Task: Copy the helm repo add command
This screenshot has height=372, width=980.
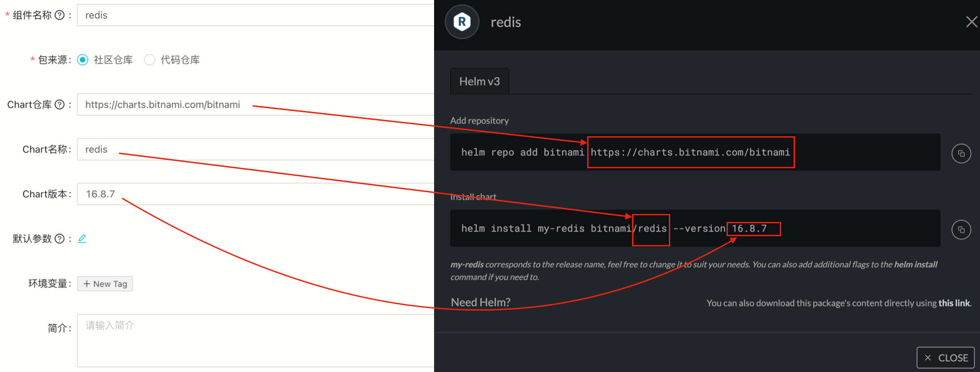Action: click(961, 154)
